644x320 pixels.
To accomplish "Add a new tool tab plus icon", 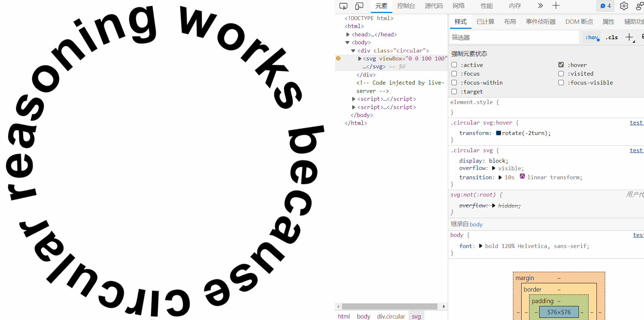I will pos(556,6).
